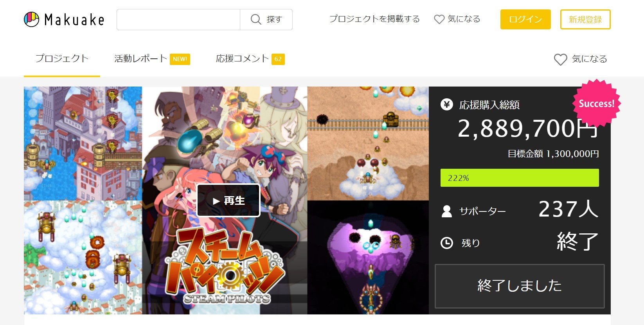The height and width of the screenshot is (325, 644).
Task: Click the 62 comment count badge
Action: [x=278, y=59]
